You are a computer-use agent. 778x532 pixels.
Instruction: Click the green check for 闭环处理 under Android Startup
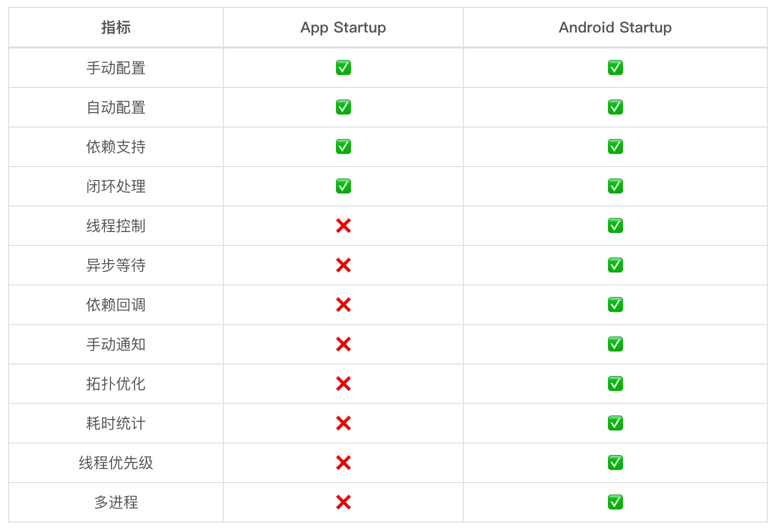(x=615, y=186)
